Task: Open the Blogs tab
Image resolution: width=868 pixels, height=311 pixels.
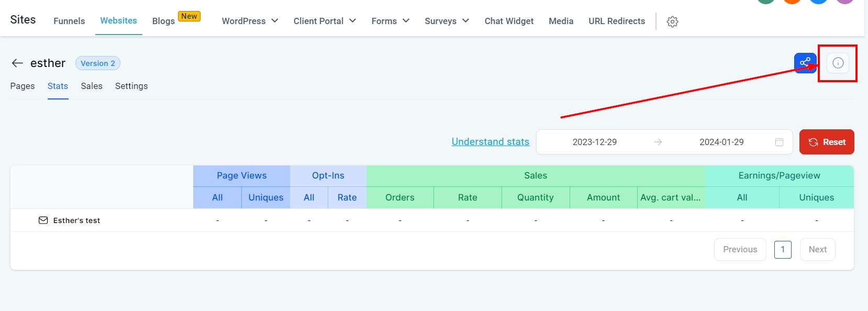Action: click(x=163, y=21)
